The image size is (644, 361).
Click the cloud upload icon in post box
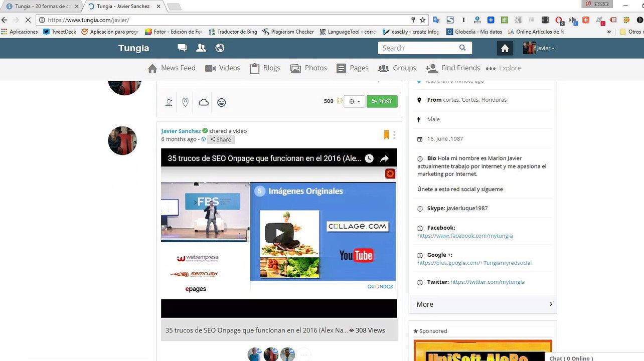pos(204,102)
